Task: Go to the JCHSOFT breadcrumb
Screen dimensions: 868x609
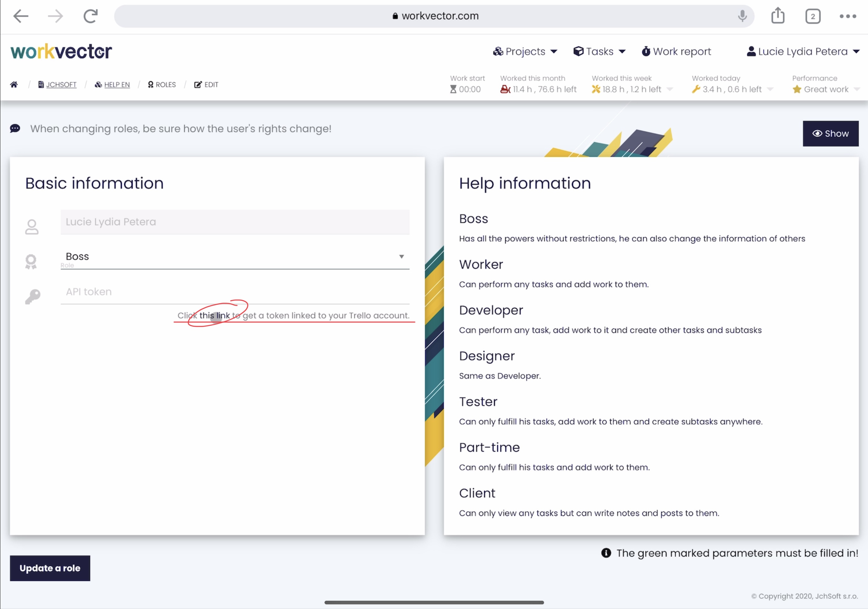Action: click(61, 85)
